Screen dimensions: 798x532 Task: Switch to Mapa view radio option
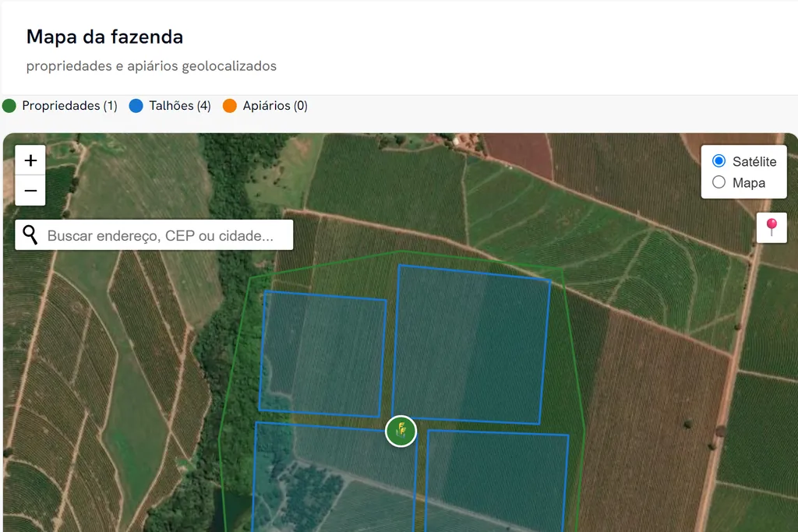click(x=719, y=182)
